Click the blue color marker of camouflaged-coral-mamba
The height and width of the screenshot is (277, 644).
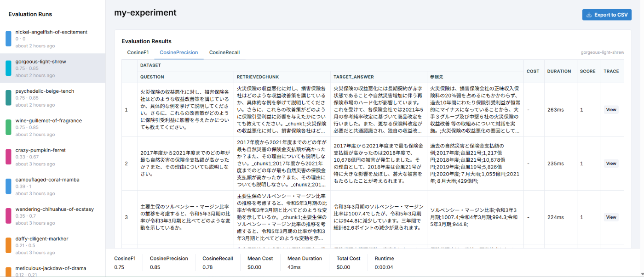click(x=8, y=186)
